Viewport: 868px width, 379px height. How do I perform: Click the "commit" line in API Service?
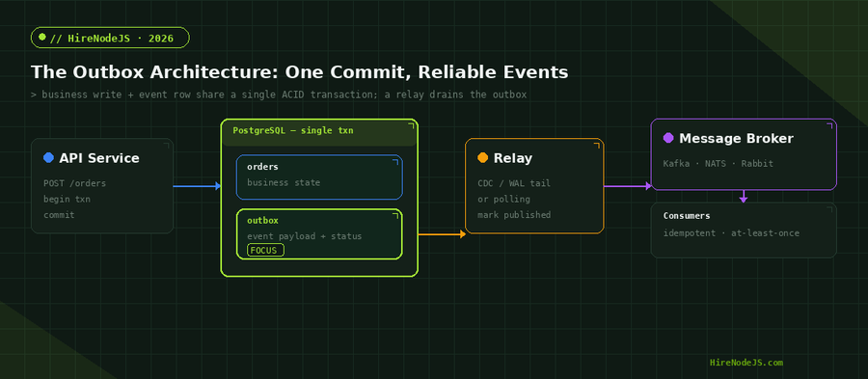pyautogui.click(x=59, y=215)
